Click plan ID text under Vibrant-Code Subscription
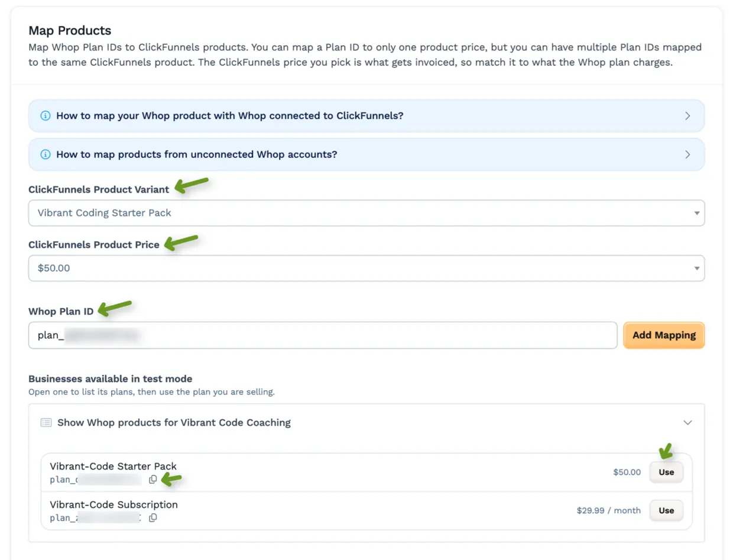 96,518
